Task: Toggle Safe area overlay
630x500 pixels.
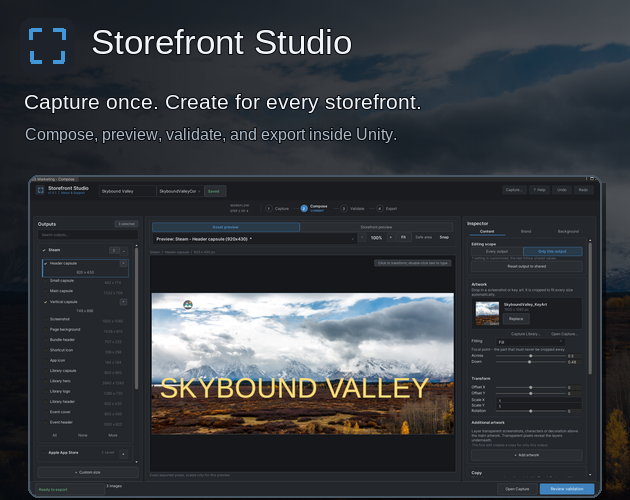Action: [423, 237]
